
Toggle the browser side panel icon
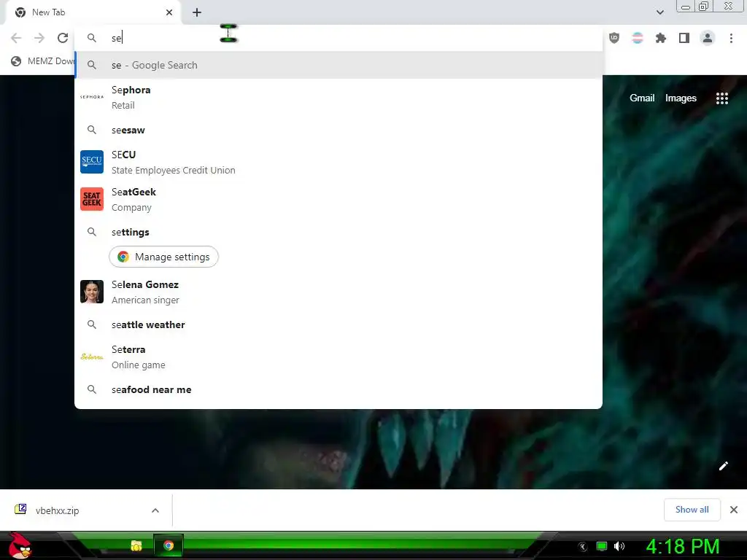(x=684, y=38)
